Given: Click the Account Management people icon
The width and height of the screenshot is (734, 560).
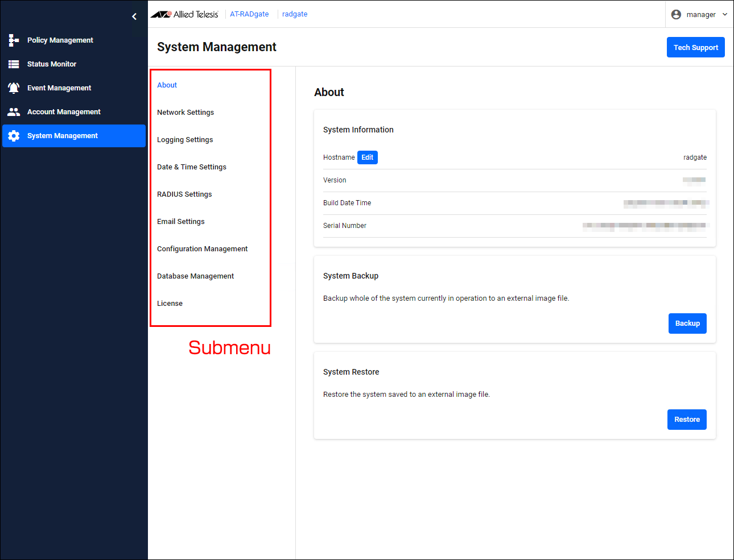Looking at the screenshot, I should [x=14, y=112].
